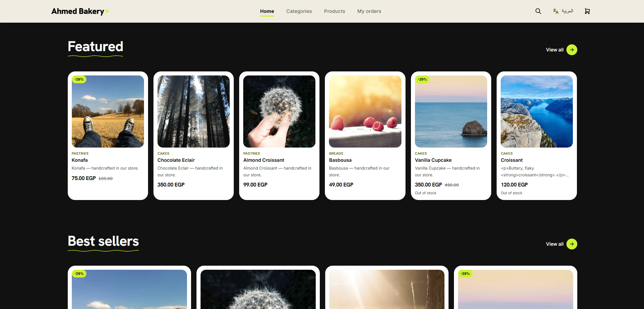Click the CAKES label above Chocolate Eclair
The height and width of the screenshot is (309, 644).
(163, 154)
